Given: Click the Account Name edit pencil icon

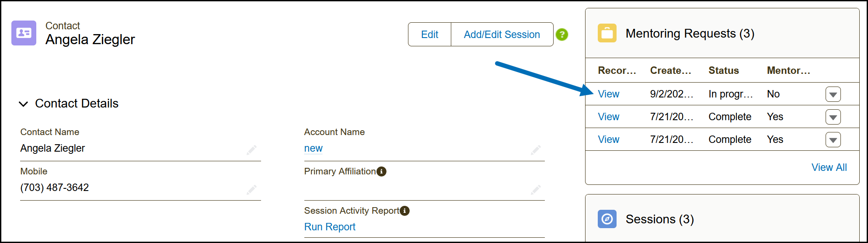Looking at the screenshot, I should (536, 150).
